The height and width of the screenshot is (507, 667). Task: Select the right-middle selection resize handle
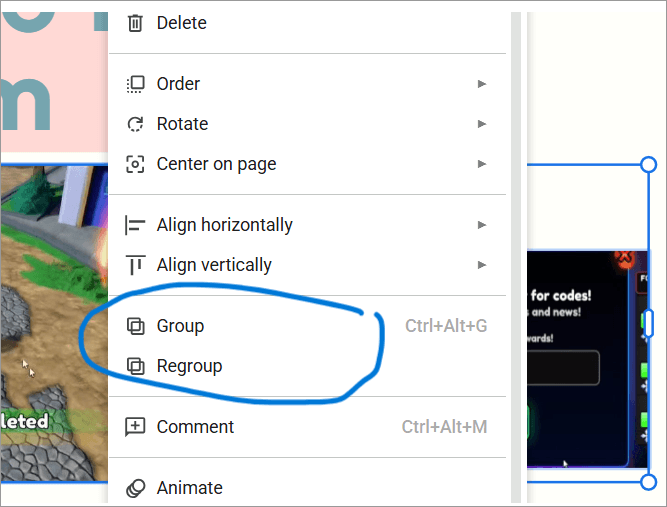[x=648, y=324]
